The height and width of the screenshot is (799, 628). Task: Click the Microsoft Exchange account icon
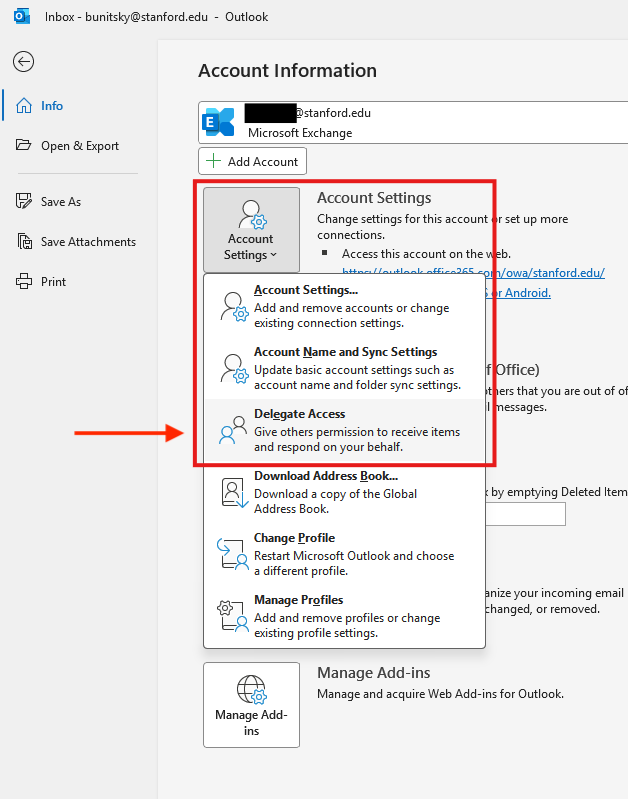coord(218,122)
